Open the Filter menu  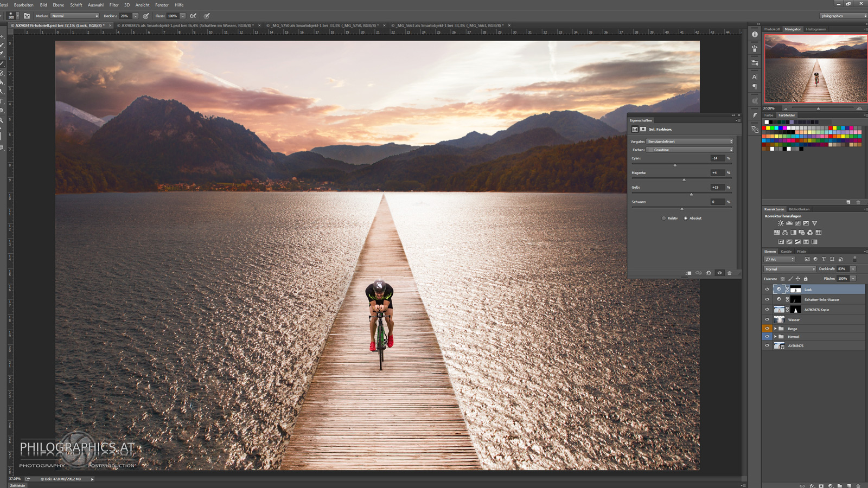114,5
